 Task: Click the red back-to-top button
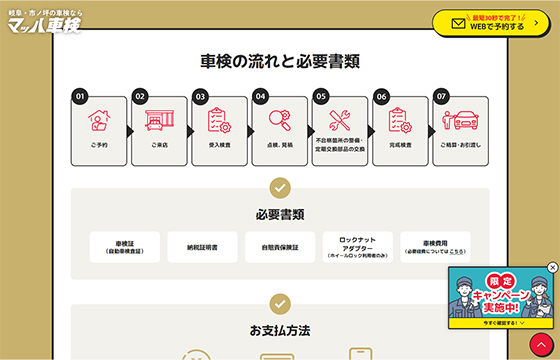tap(541, 345)
